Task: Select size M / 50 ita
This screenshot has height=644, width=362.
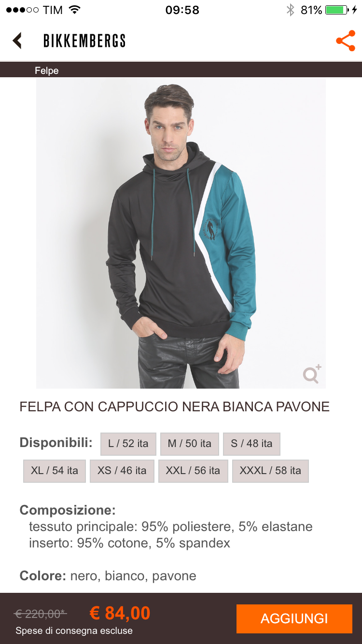Action: (190, 444)
